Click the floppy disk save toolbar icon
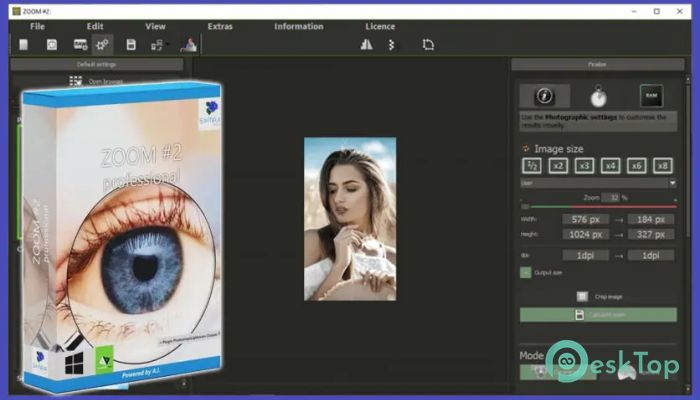 pos(131,45)
